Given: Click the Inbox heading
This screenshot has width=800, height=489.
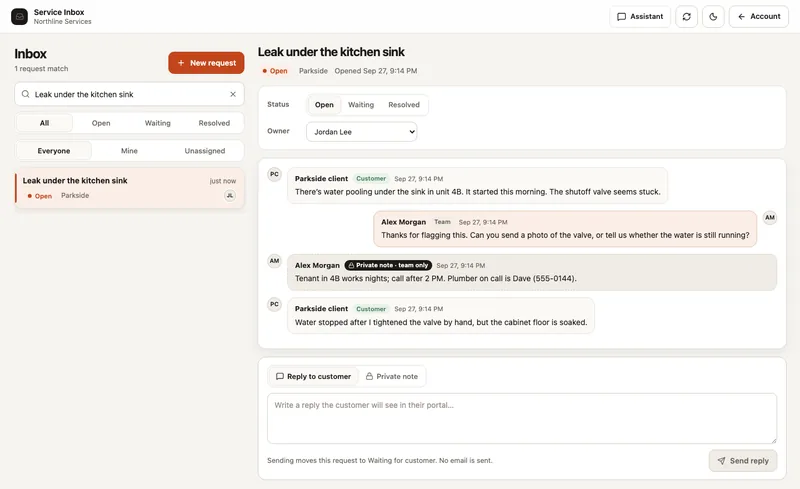Looking at the screenshot, I should 30,54.
